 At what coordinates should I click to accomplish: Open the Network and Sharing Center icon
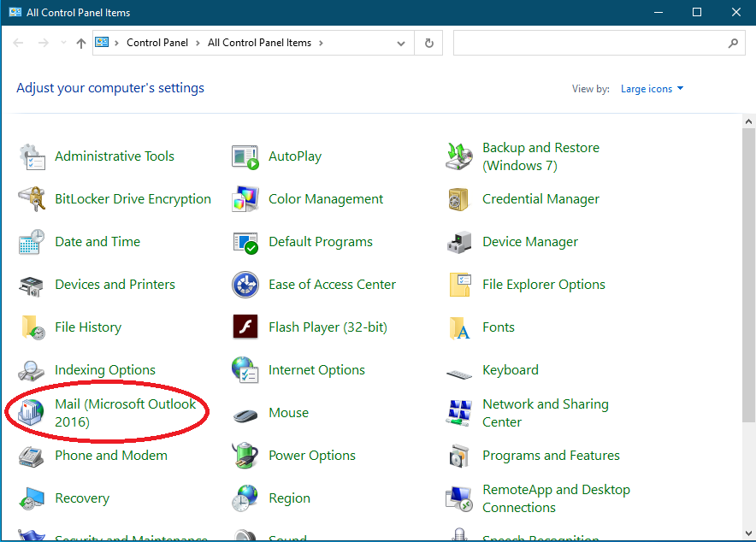(459, 413)
